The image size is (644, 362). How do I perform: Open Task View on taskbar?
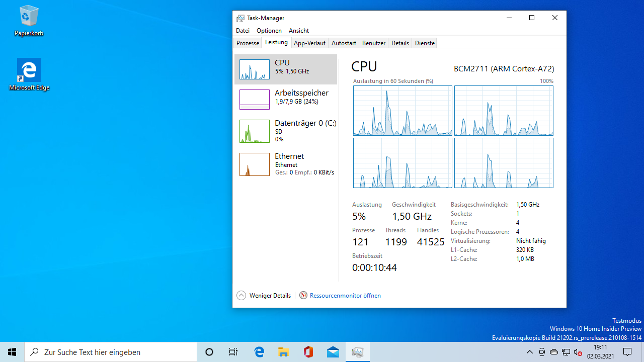click(x=233, y=352)
